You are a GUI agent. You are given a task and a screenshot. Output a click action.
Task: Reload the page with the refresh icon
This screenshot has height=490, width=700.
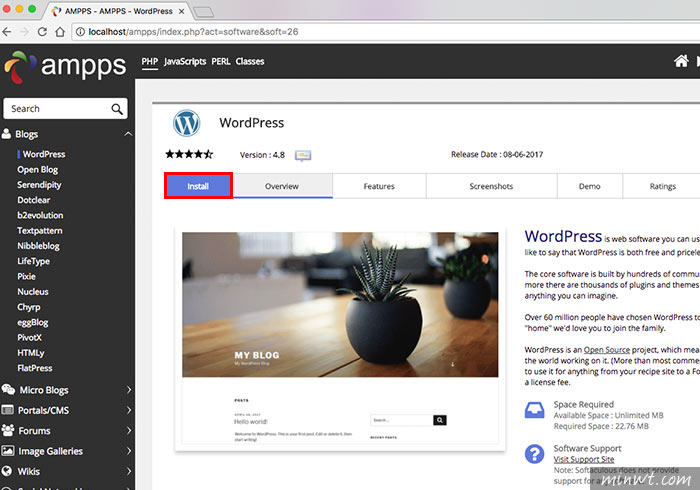pos(42,32)
